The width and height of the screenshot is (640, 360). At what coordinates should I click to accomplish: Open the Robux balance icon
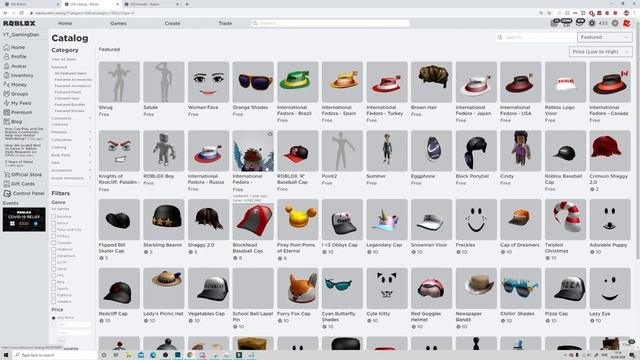591,23
